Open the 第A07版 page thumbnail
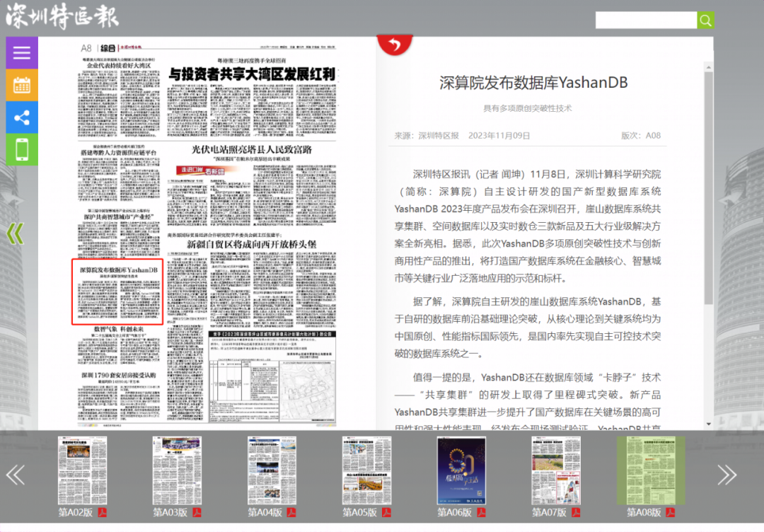 pyautogui.click(x=556, y=470)
